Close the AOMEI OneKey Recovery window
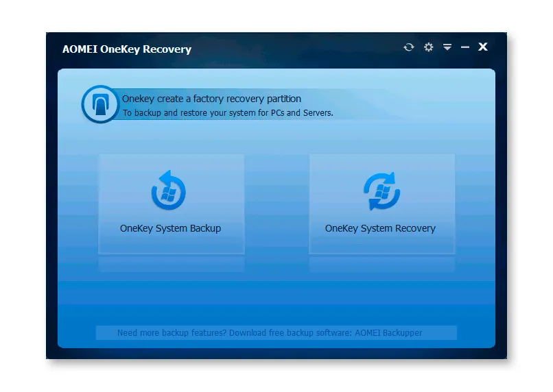This screenshot has width=553, height=392. coord(483,47)
